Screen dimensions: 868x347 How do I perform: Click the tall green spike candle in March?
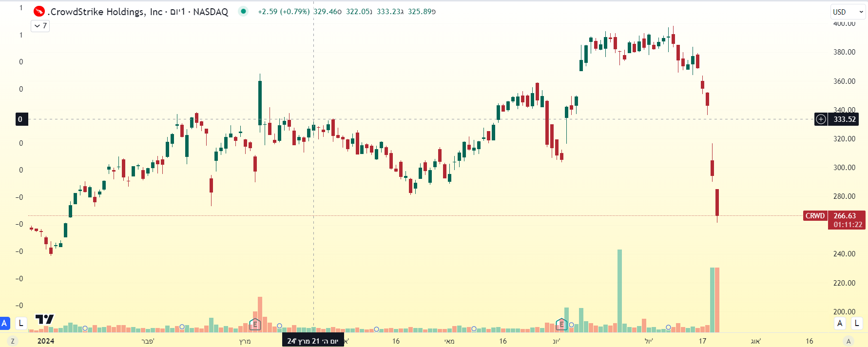[x=260, y=103]
